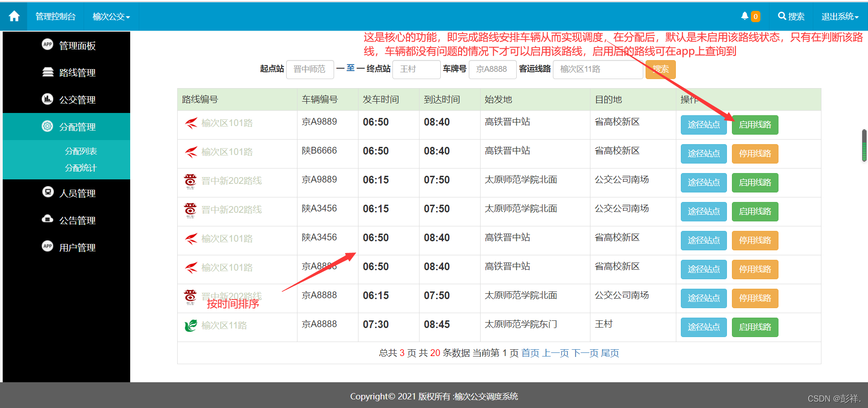Click the 0 notification badge

click(x=755, y=17)
